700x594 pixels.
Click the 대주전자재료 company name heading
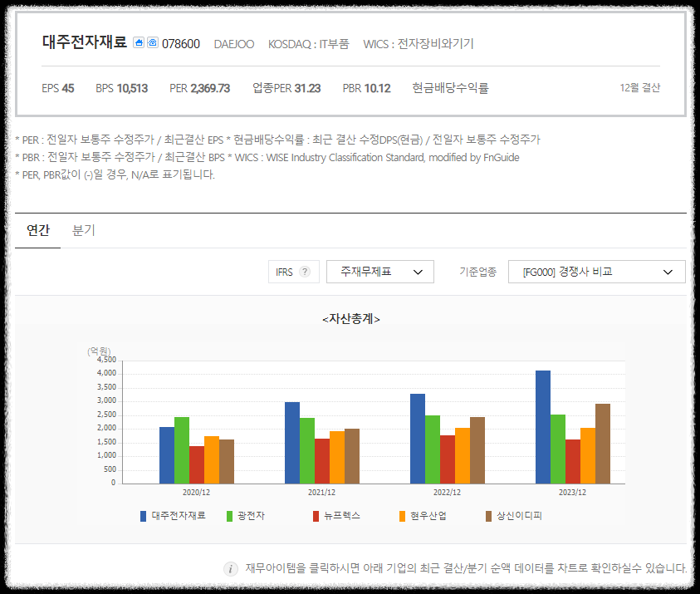coord(85,42)
